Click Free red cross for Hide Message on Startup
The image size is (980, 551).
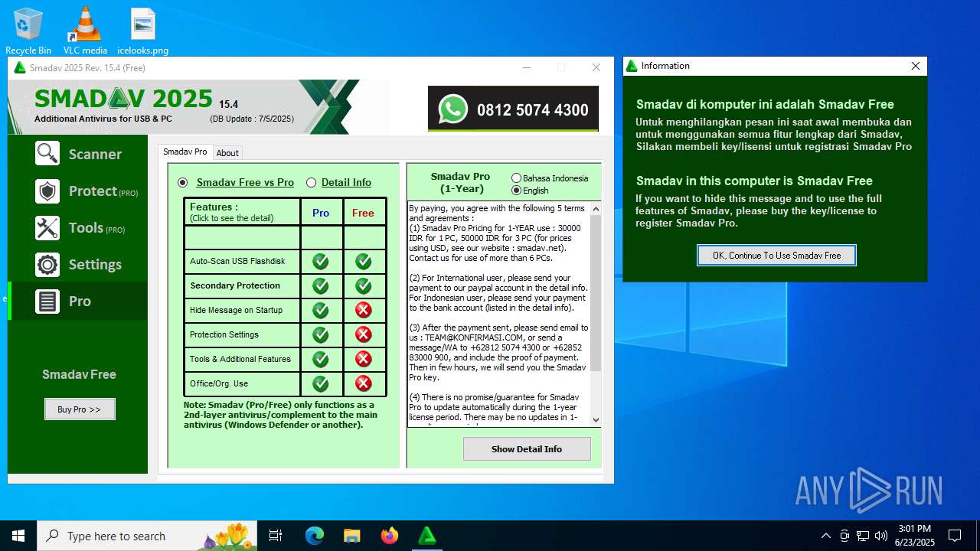click(363, 310)
